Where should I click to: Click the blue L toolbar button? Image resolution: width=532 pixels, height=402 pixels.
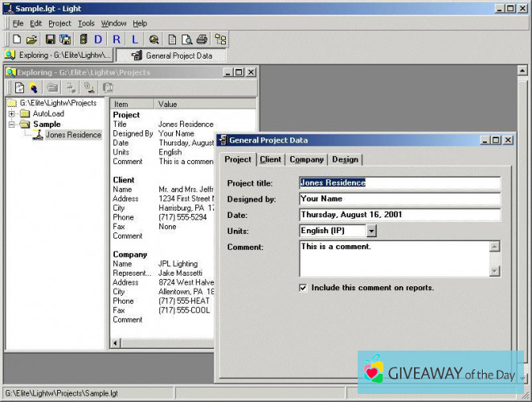click(x=133, y=39)
